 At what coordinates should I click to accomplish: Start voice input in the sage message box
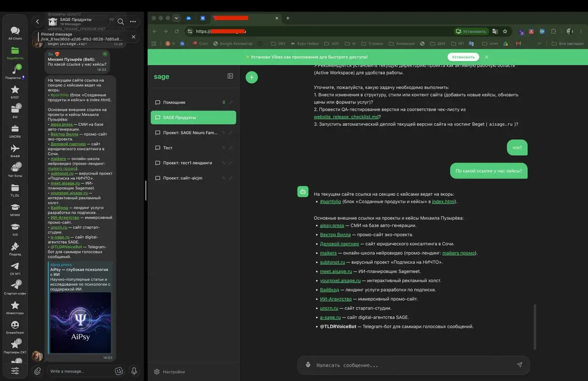[308, 365]
